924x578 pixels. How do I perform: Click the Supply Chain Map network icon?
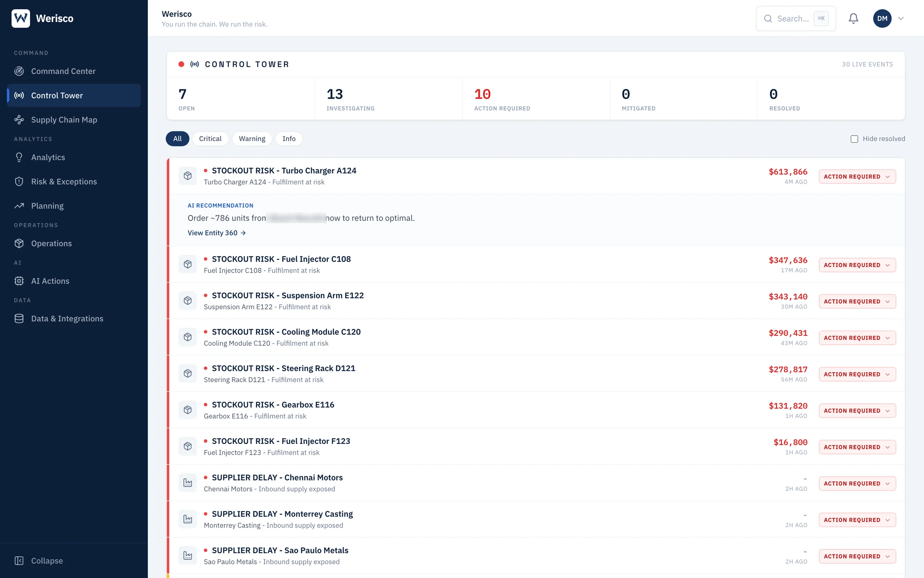click(19, 120)
